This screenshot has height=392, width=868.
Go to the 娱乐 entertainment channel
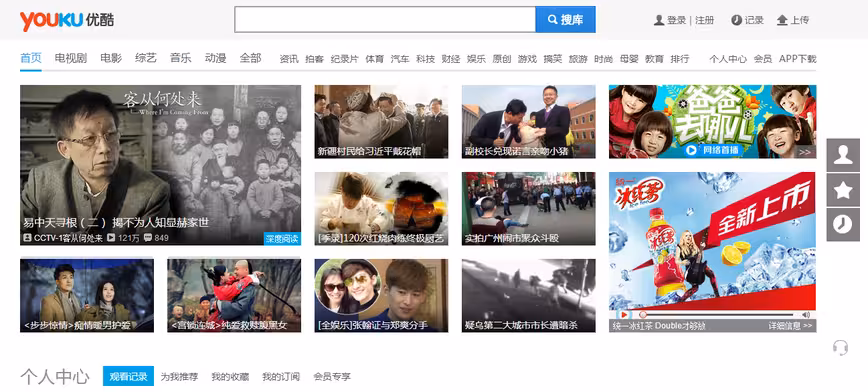point(476,59)
